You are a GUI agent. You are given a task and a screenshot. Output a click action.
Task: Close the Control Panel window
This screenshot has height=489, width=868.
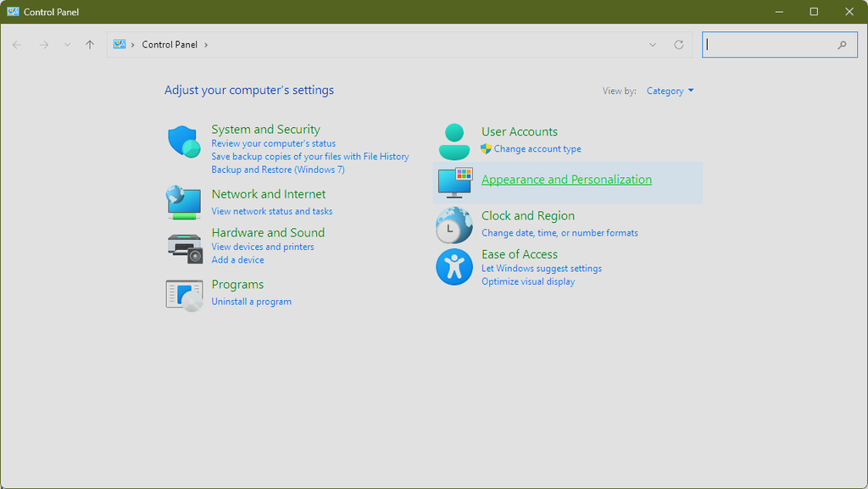pos(849,12)
